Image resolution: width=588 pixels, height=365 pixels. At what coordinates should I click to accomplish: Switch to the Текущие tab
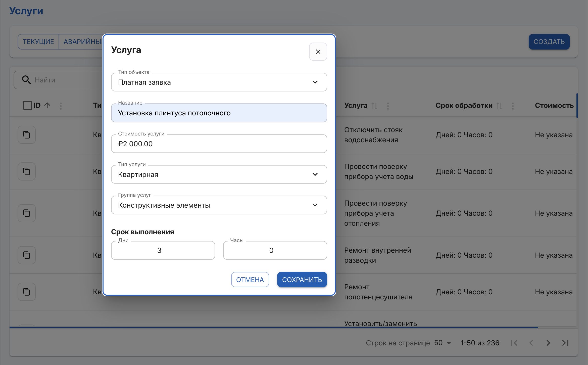point(38,42)
